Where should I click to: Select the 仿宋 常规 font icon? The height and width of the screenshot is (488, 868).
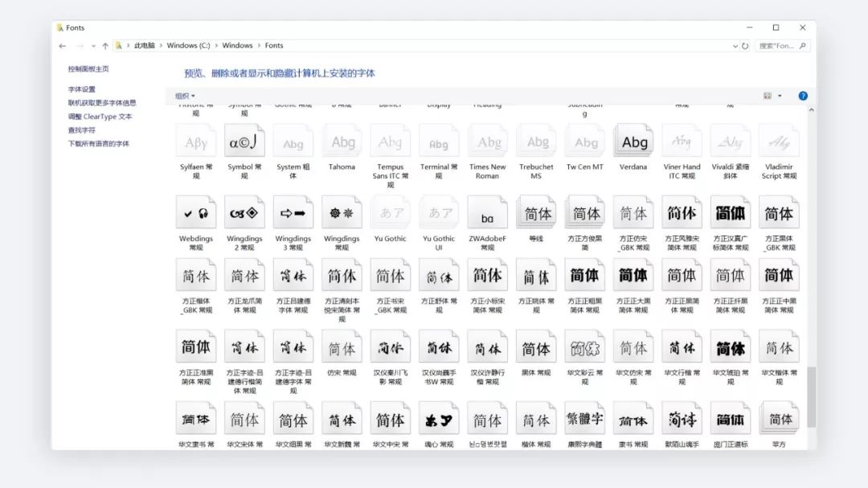click(x=342, y=347)
